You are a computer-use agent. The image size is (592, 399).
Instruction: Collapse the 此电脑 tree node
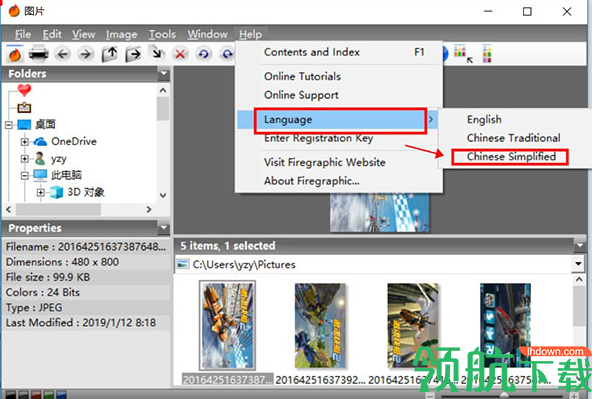pos(25,175)
